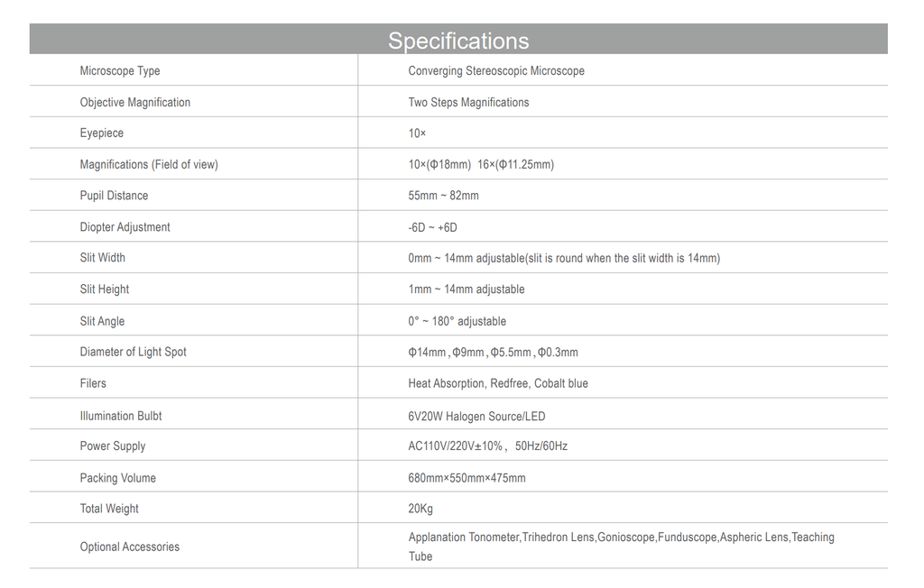The width and height of the screenshot is (924, 588).
Task: Click the Magnifications (Field of view) label
Action: [149, 164]
